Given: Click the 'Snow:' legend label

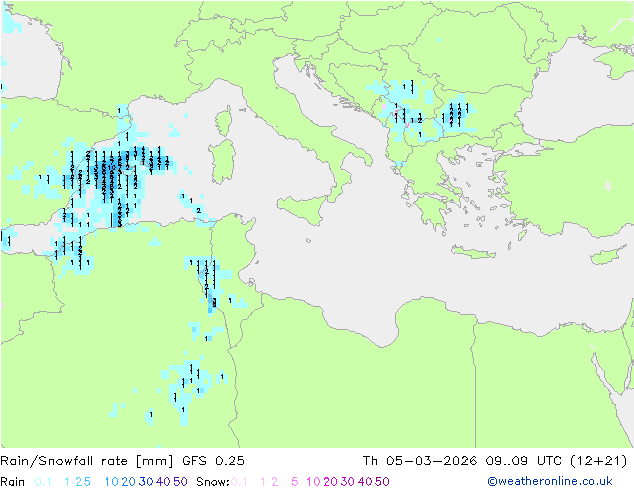Looking at the screenshot, I should click(213, 482).
